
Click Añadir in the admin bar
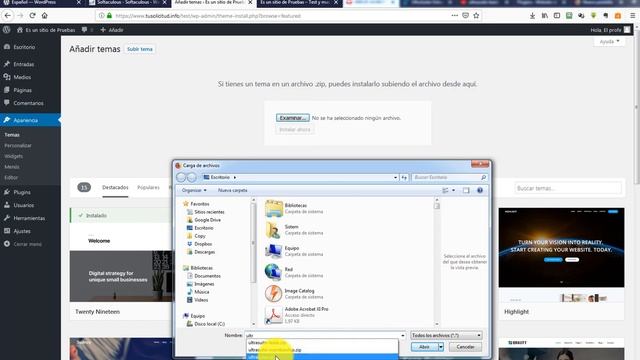[112, 30]
